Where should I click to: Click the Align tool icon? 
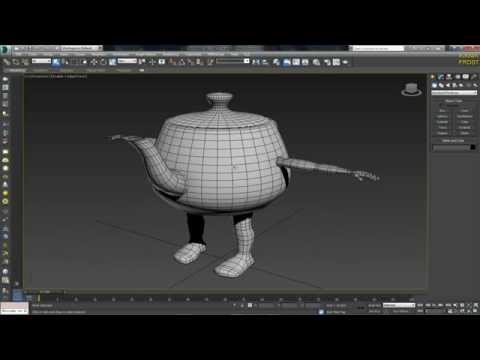click(x=265, y=62)
